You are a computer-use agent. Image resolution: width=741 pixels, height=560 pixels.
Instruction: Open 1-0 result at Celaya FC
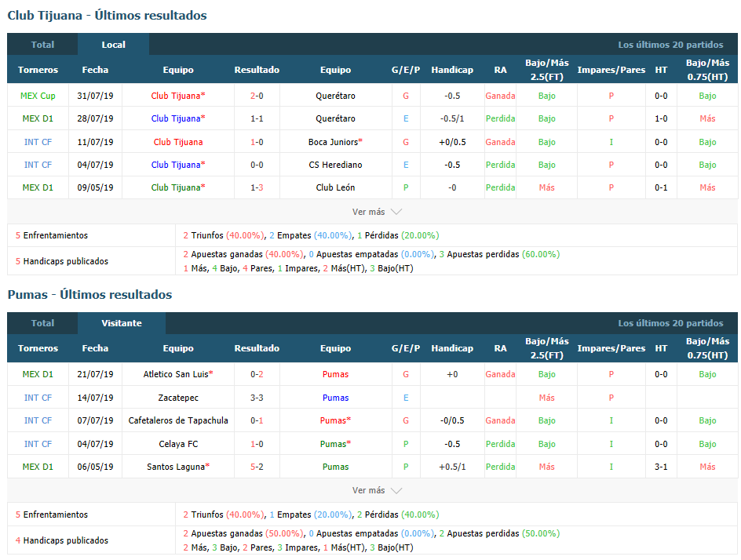(x=257, y=444)
